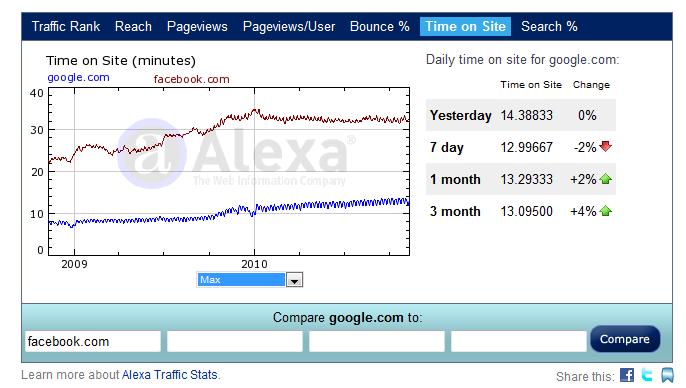Click the 0% change value
This screenshot has width=686, height=388.
[587, 115]
